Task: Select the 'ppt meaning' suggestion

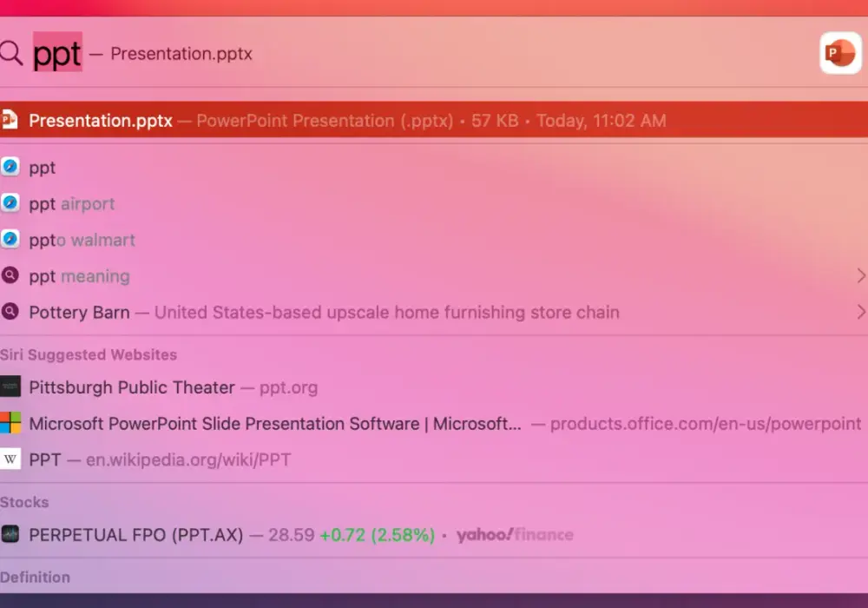Action: click(434, 275)
